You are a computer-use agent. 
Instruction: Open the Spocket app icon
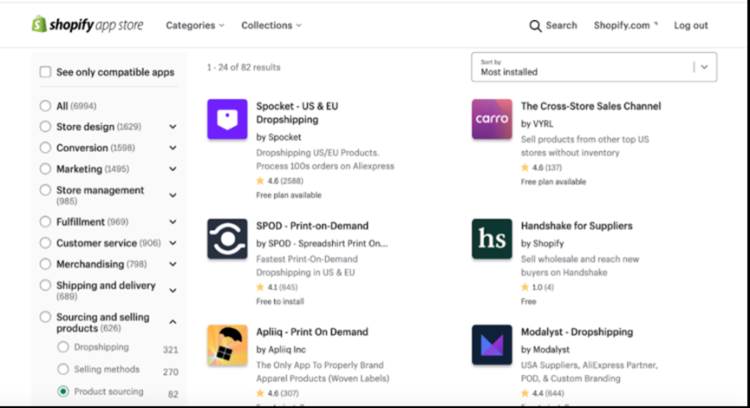(227, 119)
